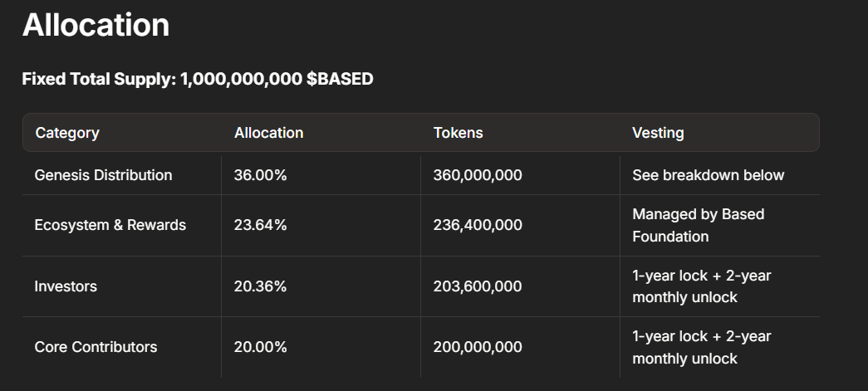
Task: Click the 36.00% allocation cell
Action: coord(260,175)
